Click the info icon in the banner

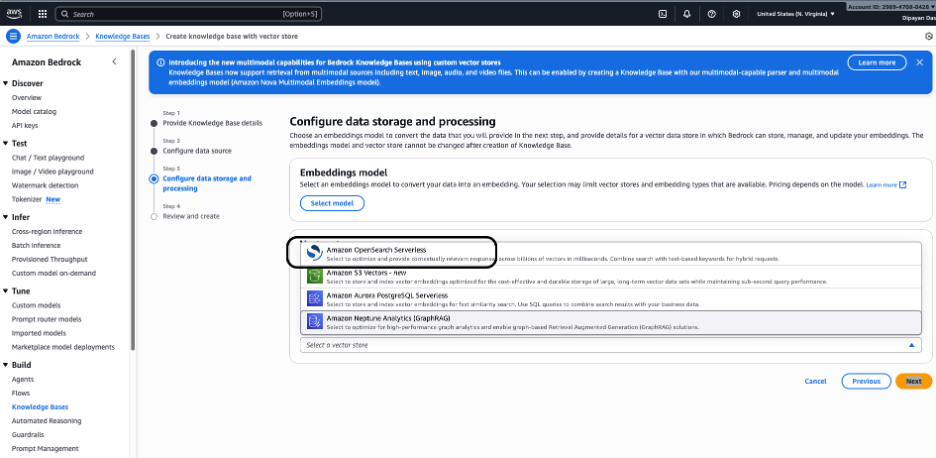coord(160,62)
